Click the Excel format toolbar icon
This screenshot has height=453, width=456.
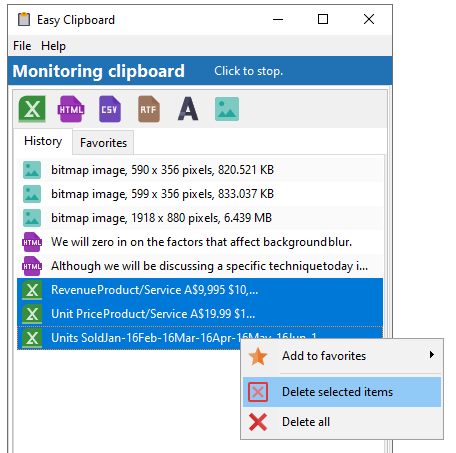pos(32,109)
